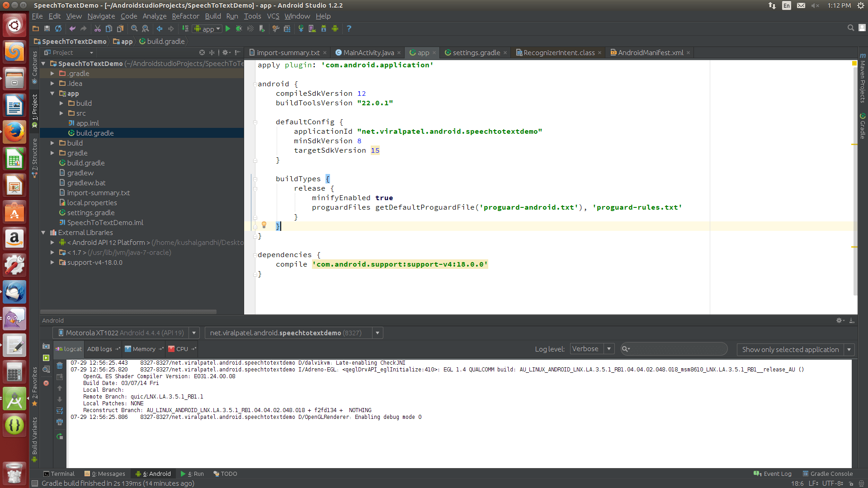The height and width of the screenshot is (488, 868).
Task: Click in the logcat search field
Action: click(x=674, y=349)
